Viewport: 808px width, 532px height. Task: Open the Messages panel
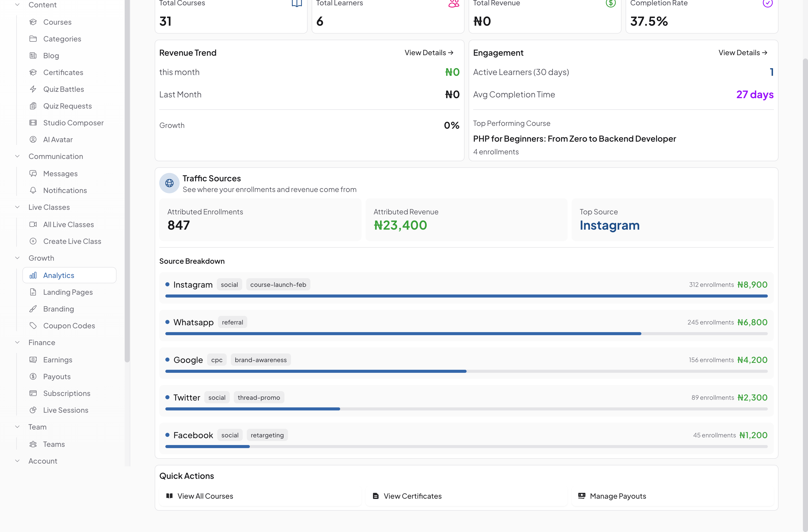pos(60,173)
